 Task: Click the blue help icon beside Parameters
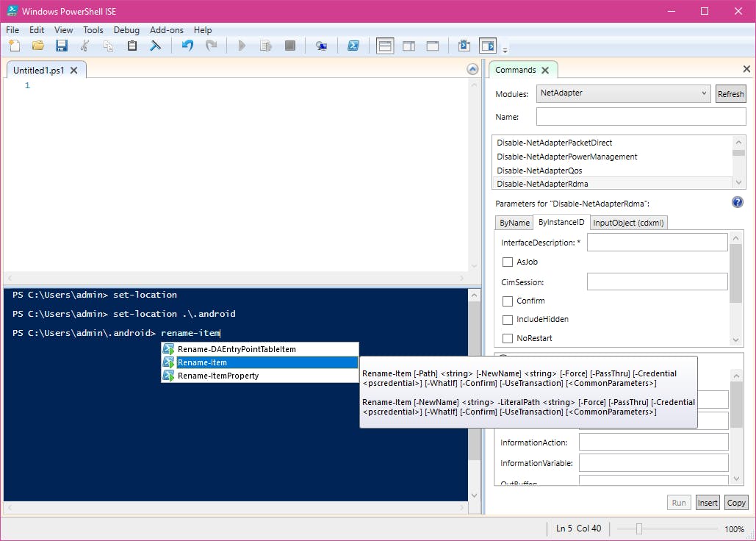point(737,202)
